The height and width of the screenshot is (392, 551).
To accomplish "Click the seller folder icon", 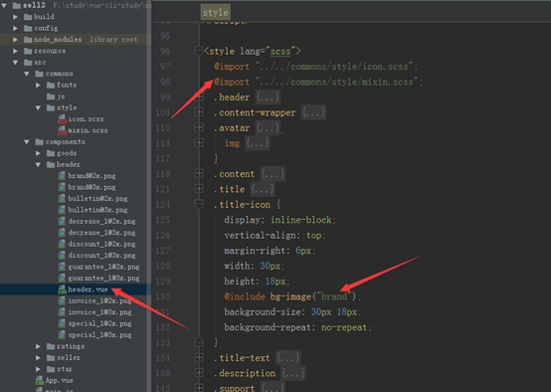I will point(51,357).
